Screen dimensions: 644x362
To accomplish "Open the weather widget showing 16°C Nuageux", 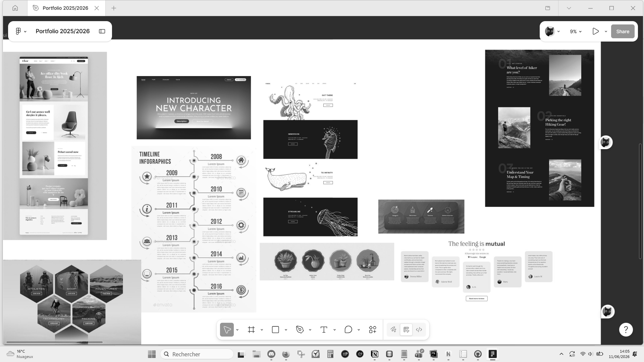I will click(20, 354).
